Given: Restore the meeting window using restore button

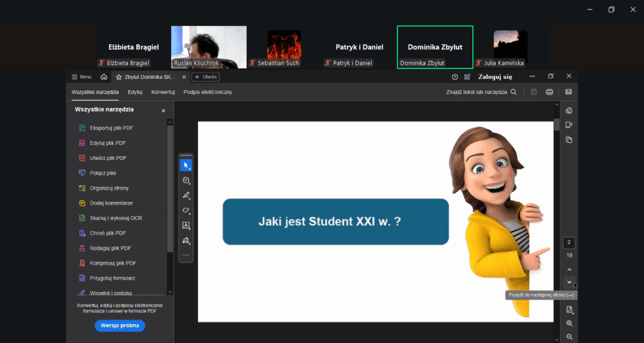Looking at the screenshot, I should coord(611,9).
